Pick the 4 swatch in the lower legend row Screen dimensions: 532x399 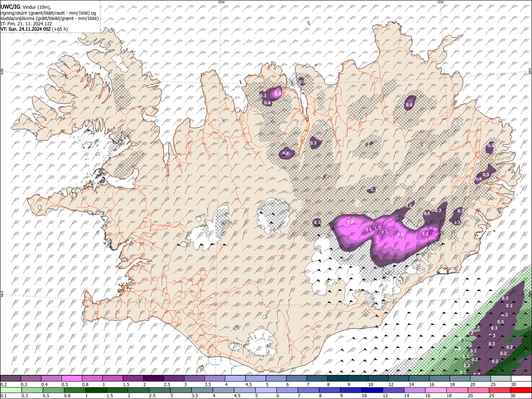pyautogui.click(x=223, y=390)
